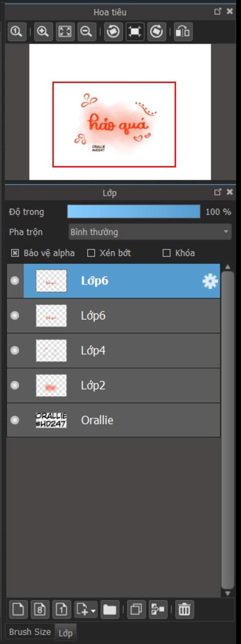Open the Pha trộn blend mode dropdown
The height and width of the screenshot is (644, 241).
[x=150, y=232]
